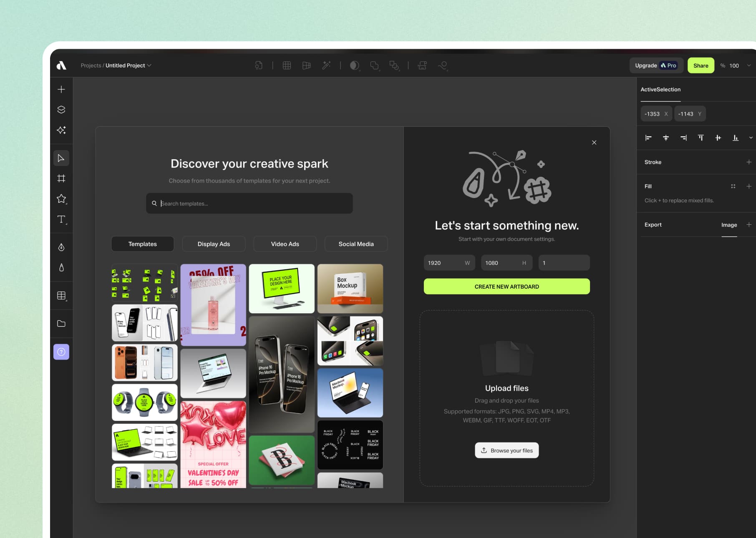756x538 pixels.
Task: Click the Y position field
Action: point(690,114)
